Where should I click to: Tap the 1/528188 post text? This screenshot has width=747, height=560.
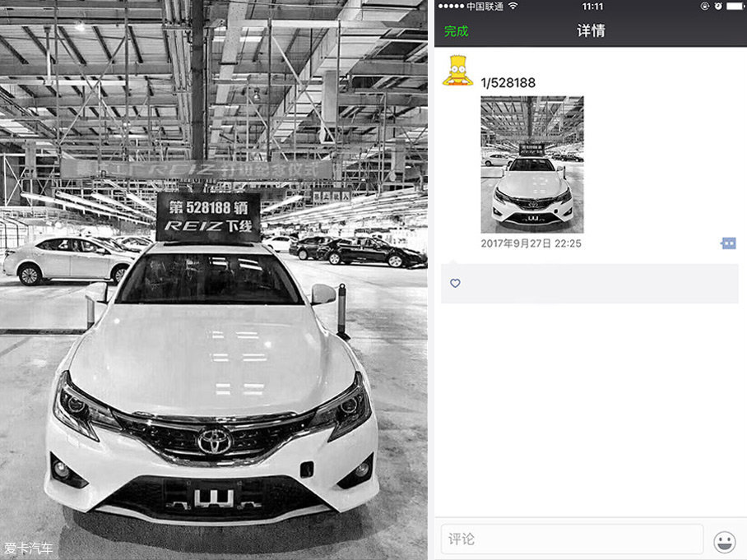(508, 83)
